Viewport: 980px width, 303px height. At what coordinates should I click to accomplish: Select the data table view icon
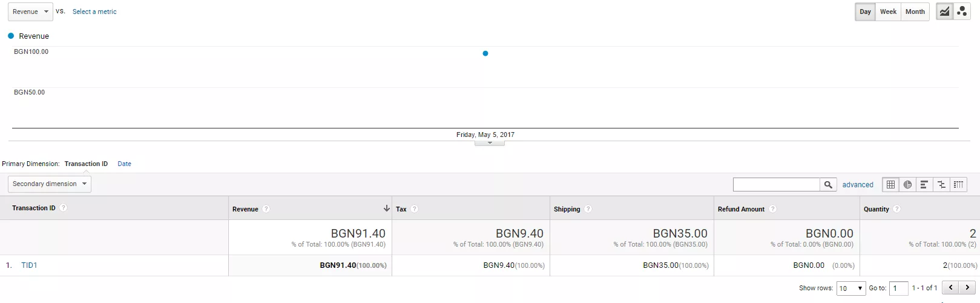[x=890, y=185]
